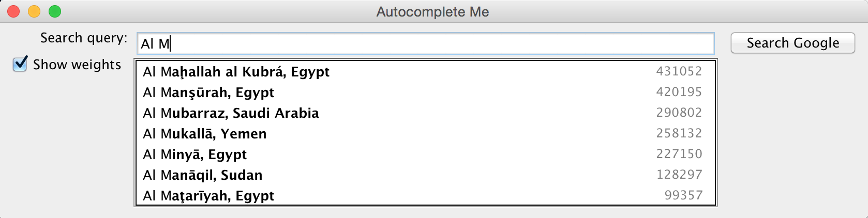Click the weight value 431052
The image size is (868, 218).
[x=679, y=71]
